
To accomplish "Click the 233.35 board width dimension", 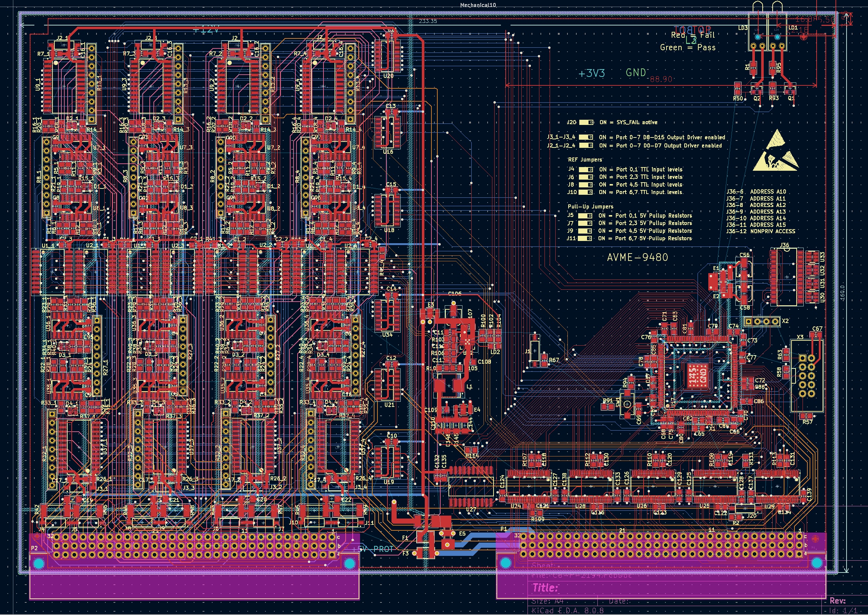I will coord(428,21).
